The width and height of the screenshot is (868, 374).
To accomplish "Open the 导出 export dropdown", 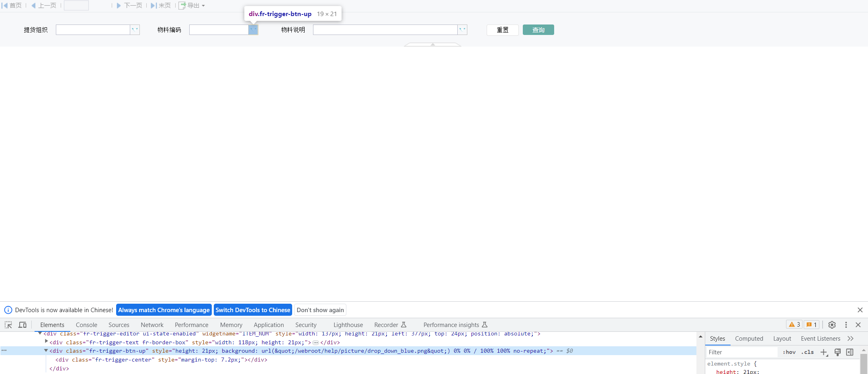I will tap(192, 6).
